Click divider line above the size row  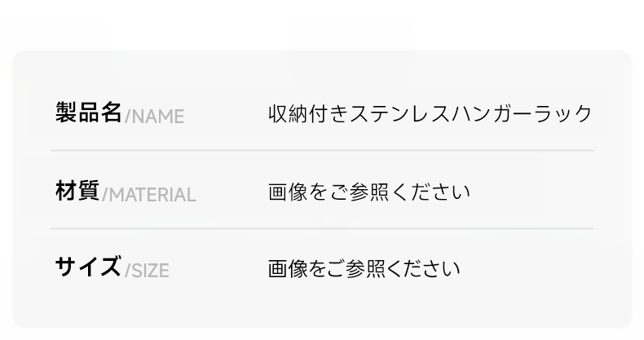pyautogui.click(x=323, y=228)
